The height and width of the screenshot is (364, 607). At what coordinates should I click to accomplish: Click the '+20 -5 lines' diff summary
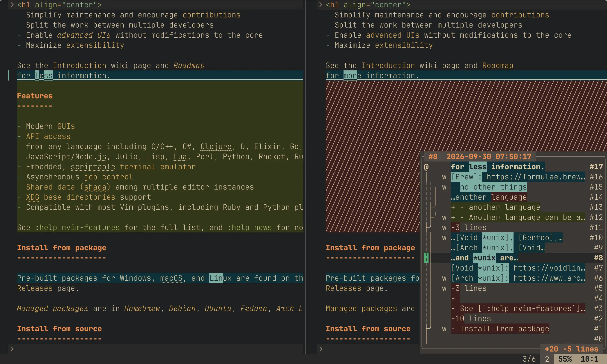tap(571, 349)
